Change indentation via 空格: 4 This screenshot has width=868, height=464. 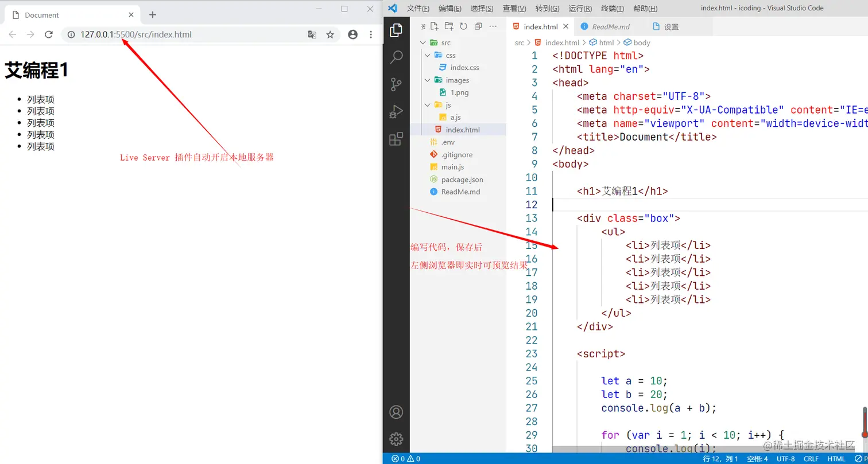coord(757,459)
